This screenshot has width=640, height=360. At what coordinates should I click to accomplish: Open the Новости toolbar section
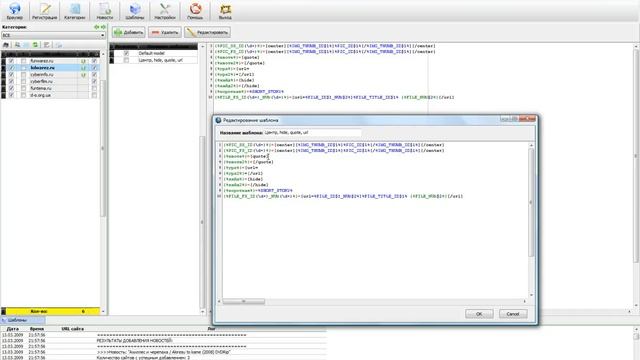coord(105,11)
